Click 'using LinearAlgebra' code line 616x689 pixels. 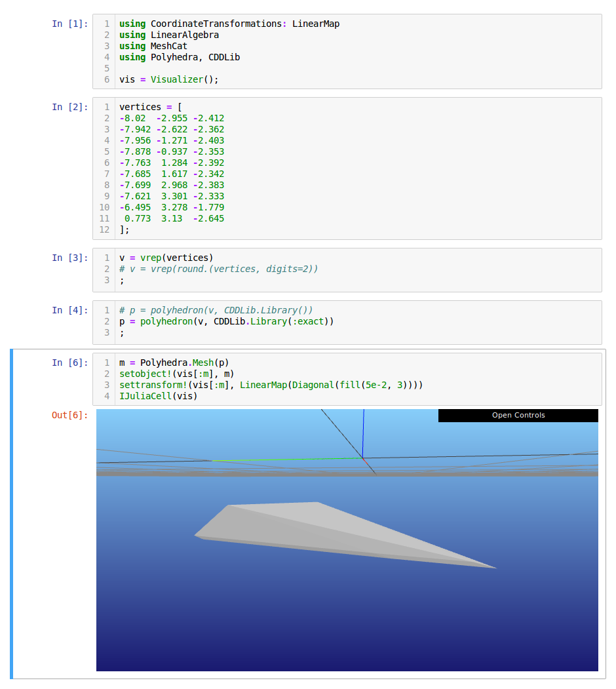point(169,35)
